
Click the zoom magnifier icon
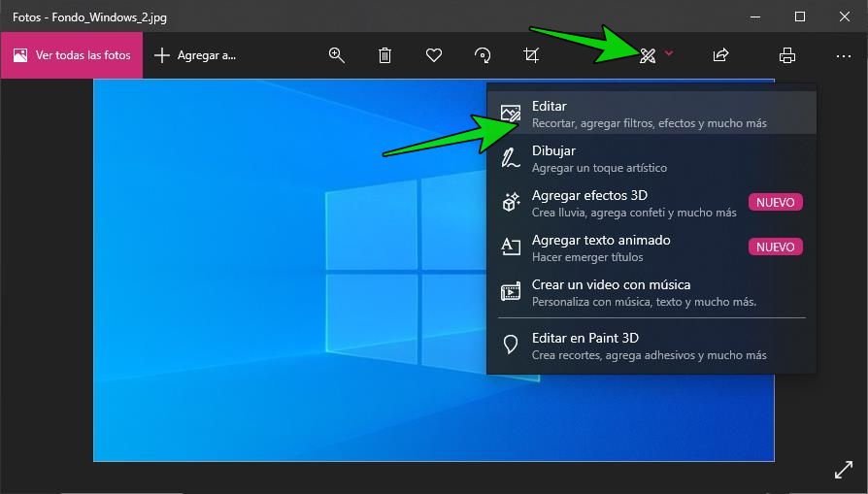tap(337, 55)
